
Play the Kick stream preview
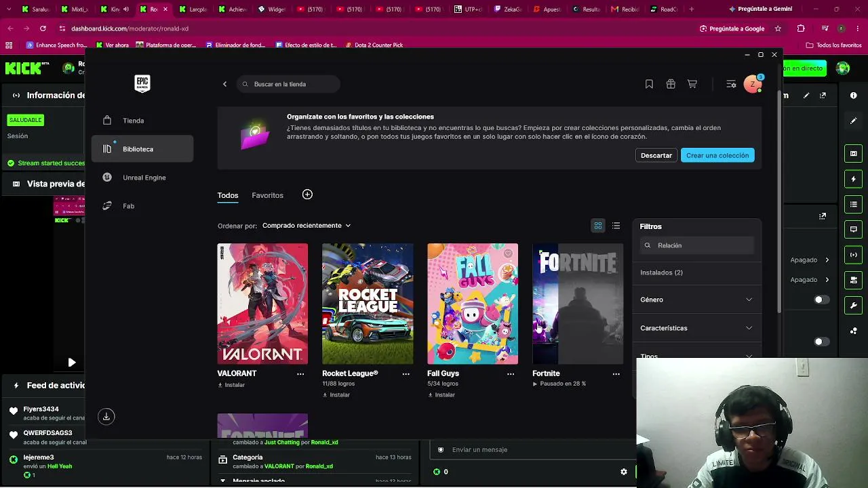coord(72,363)
